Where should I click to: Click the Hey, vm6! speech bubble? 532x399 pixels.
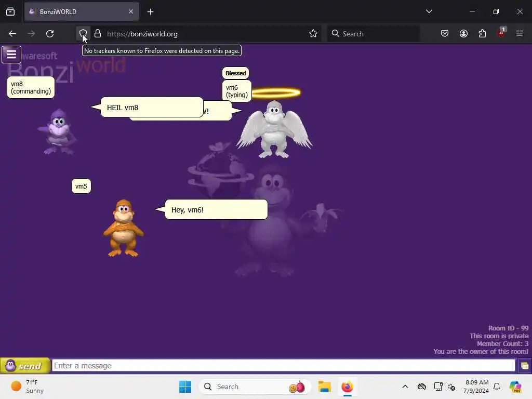click(x=216, y=209)
